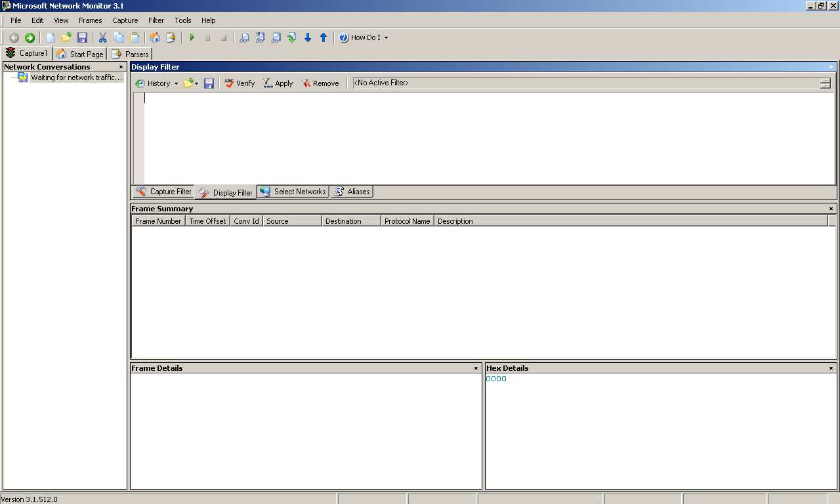Open the load filter folder dropdown

(191, 83)
